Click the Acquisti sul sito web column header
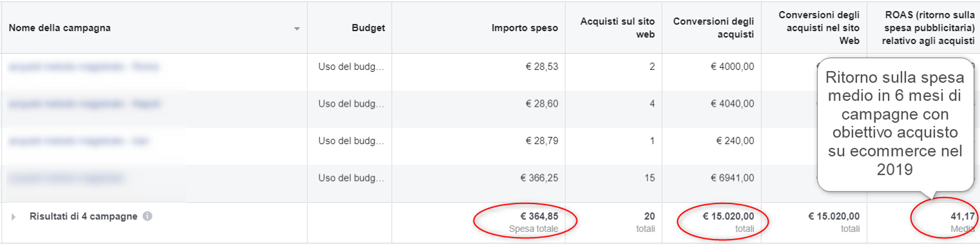Image resolution: width=980 pixels, height=244 pixels. pos(617,28)
